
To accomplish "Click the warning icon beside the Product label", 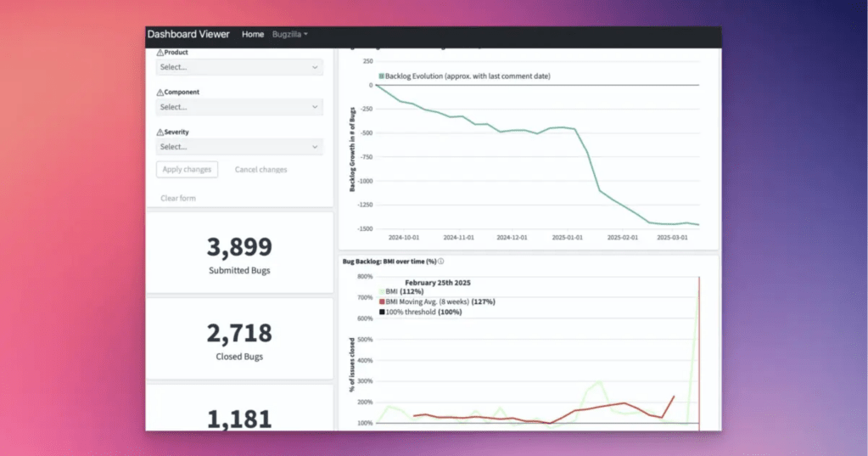I will [160, 53].
